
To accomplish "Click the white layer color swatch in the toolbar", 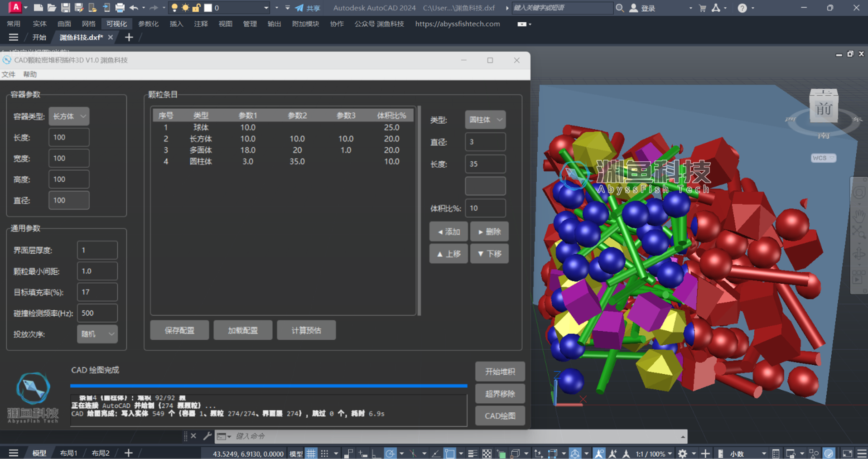I will click(208, 8).
